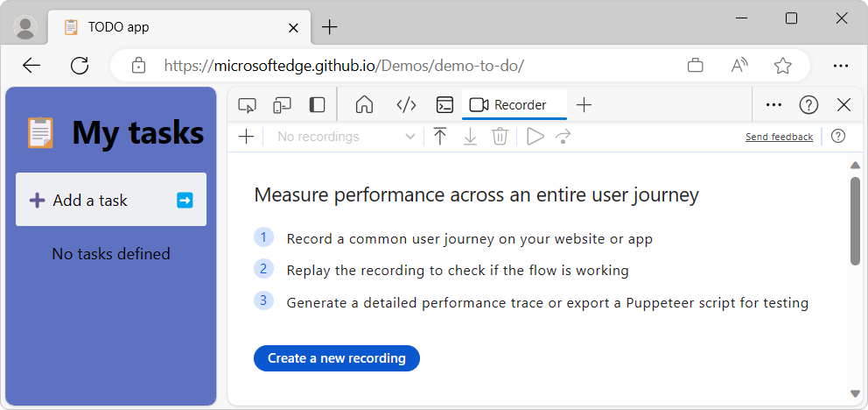Click step 2 text Replay the recording
The width and height of the screenshot is (868, 410).
click(458, 271)
